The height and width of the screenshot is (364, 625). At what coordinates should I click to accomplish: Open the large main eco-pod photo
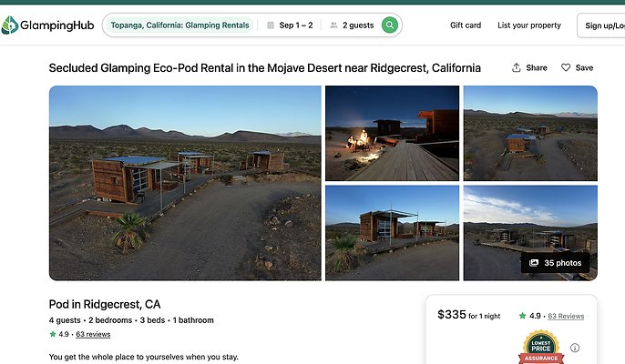[185, 182]
